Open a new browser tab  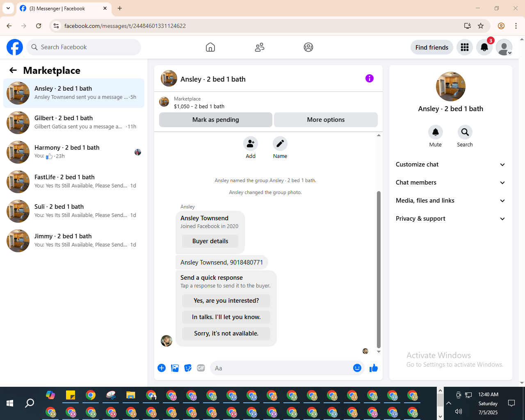click(120, 8)
